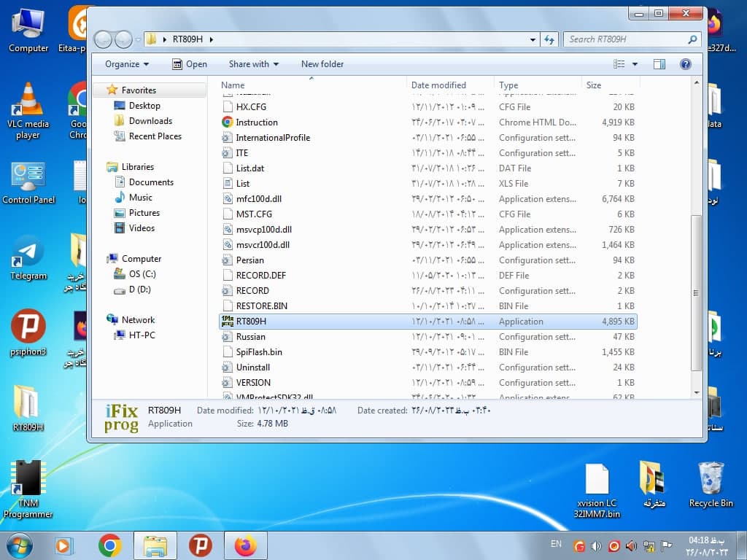
Task: Select Network in the navigation pane
Action: click(138, 320)
